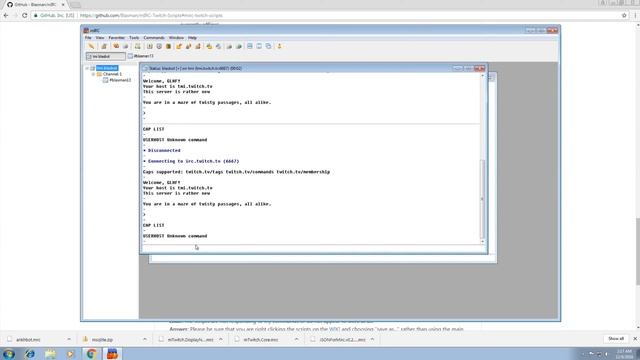Open options arrow for mTwitch.DisplayN download
The height and width of the screenshot is (360, 640).
(220, 339)
